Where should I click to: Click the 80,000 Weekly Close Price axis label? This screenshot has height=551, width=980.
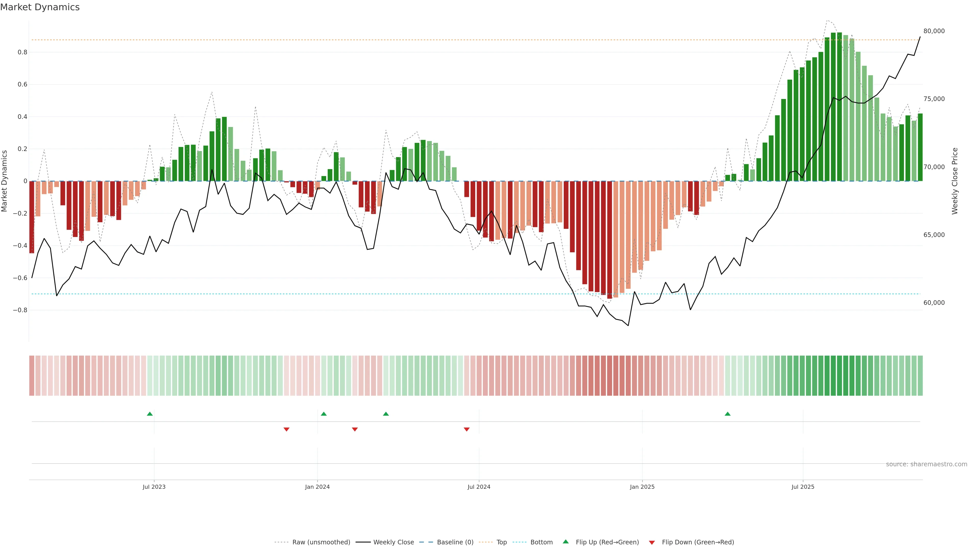pyautogui.click(x=934, y=31)
